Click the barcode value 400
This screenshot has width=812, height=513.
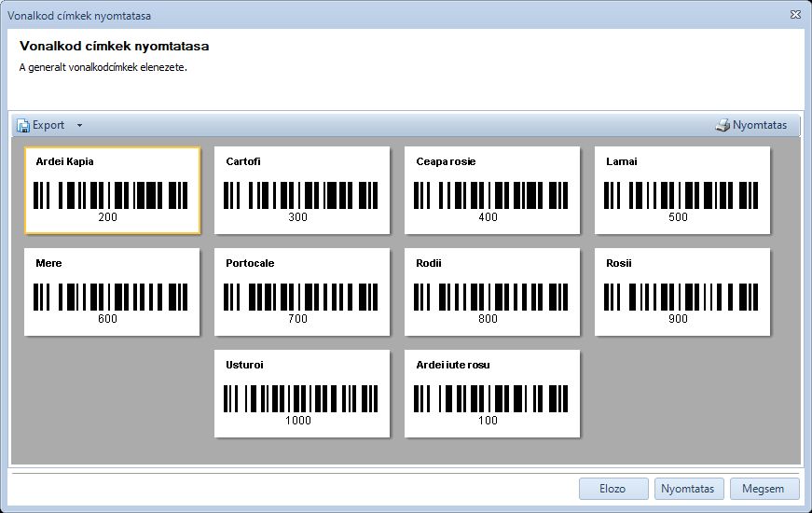[x=488, y=217]
